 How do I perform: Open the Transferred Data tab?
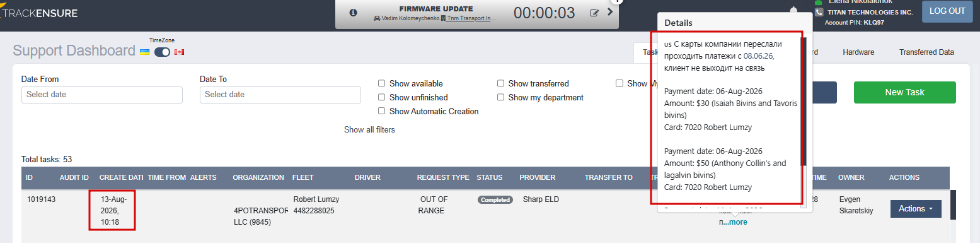(x=926, y=52)
